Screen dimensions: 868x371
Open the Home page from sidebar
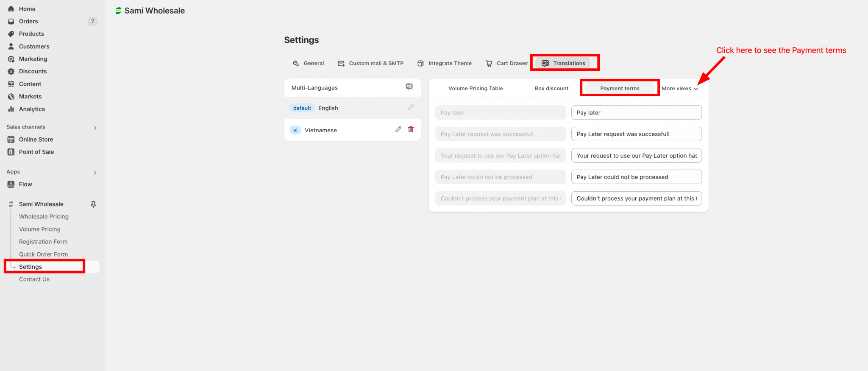[27, 9]
